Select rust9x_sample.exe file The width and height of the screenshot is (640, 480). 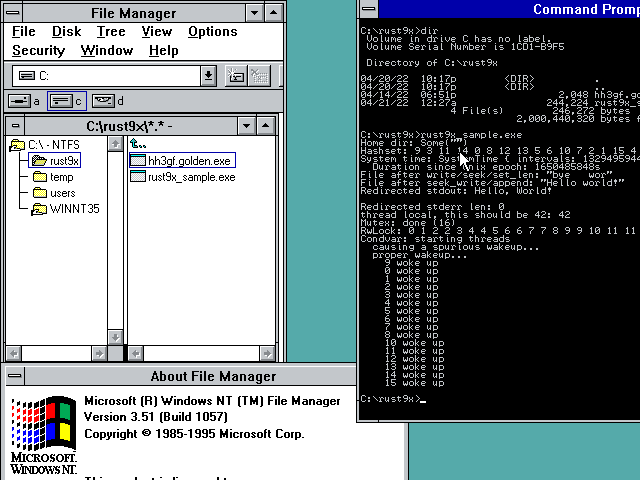[190, 177]
